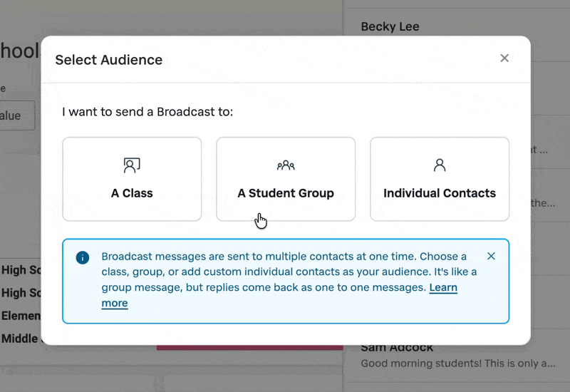Close the Select Audience dialog
Image resolution: width=570 pixels, height=392 pixels.
504,58
